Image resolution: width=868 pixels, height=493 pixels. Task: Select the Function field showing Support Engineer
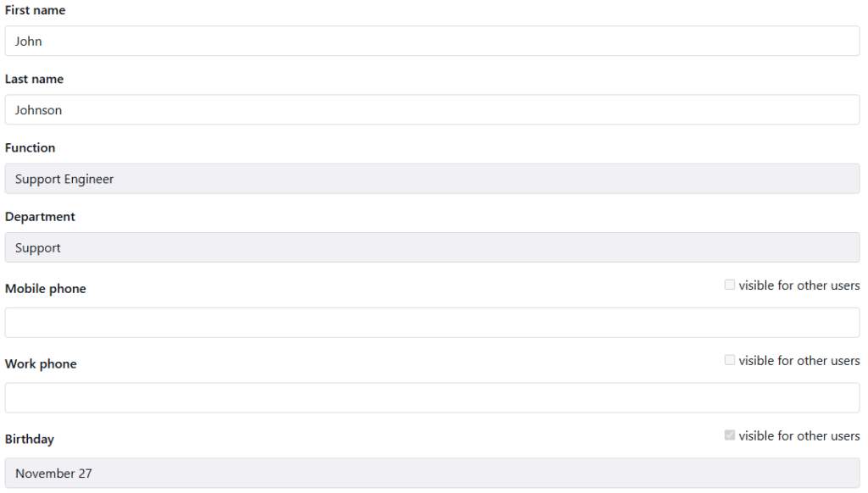click(x=432, y=179)
